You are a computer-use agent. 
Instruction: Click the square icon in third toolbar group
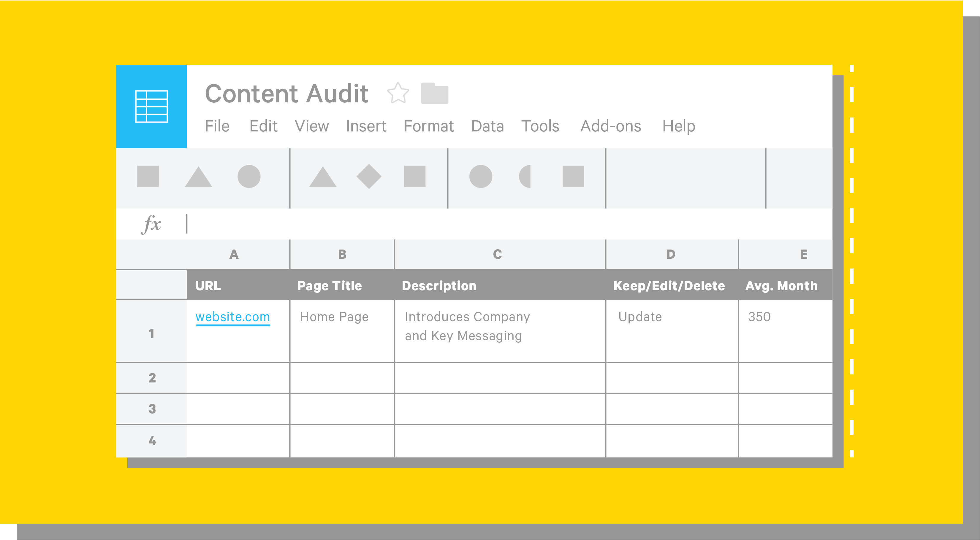(573, 177)
